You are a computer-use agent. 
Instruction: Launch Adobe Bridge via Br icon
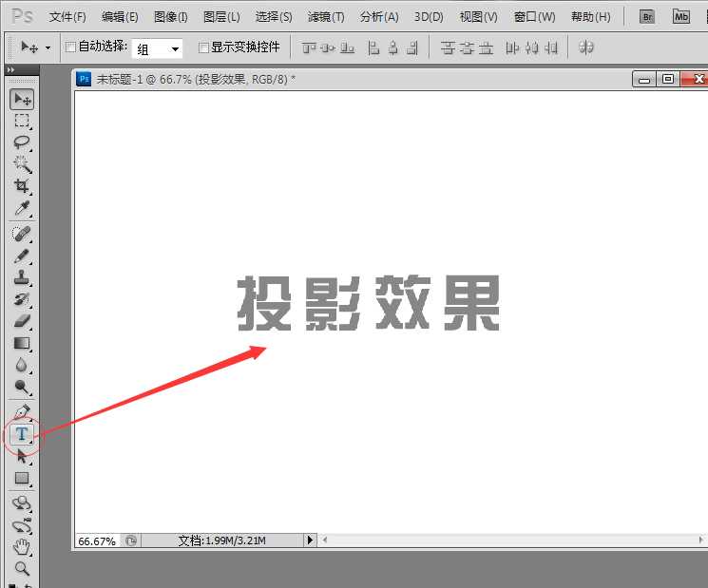(x=647, y=16)
